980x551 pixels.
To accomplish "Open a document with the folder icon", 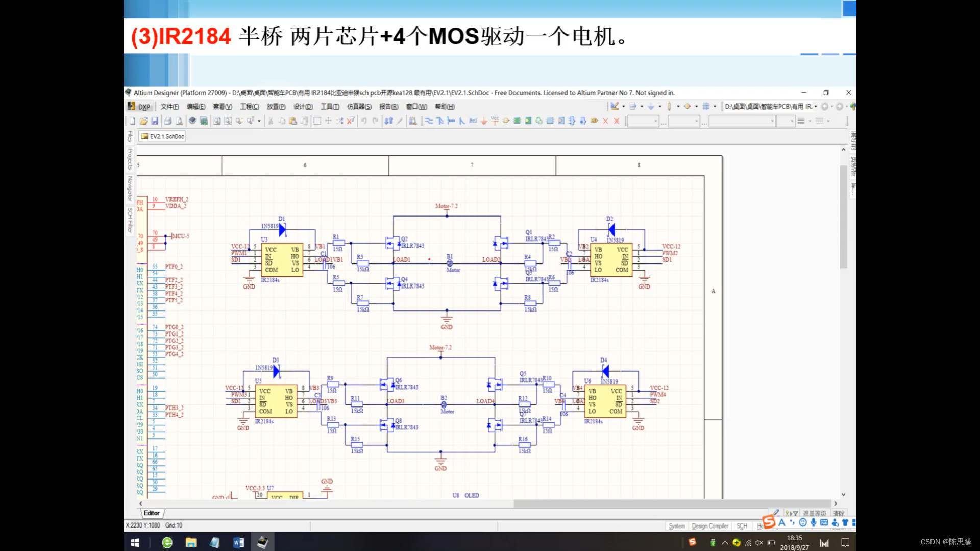I will click(143, 121).
